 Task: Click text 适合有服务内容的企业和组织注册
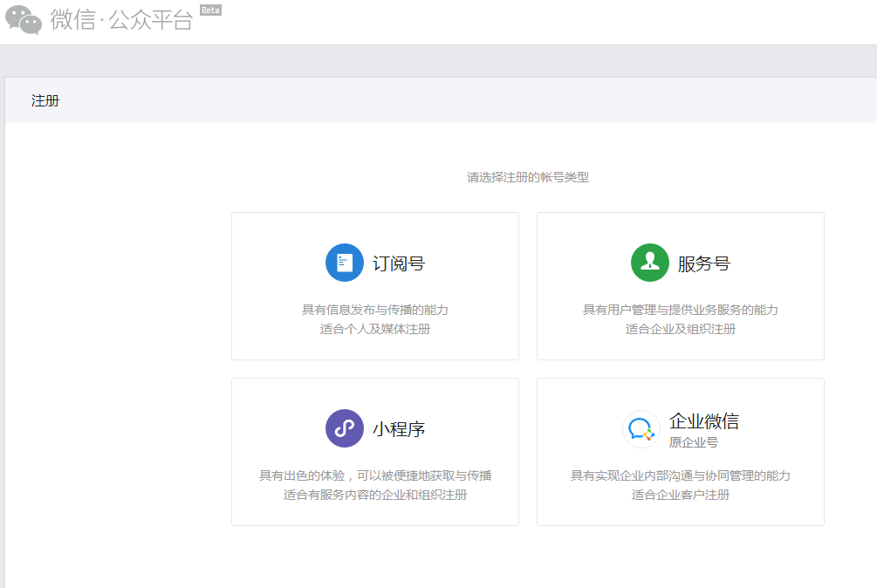pyautogui.click(x=375, y=495)
